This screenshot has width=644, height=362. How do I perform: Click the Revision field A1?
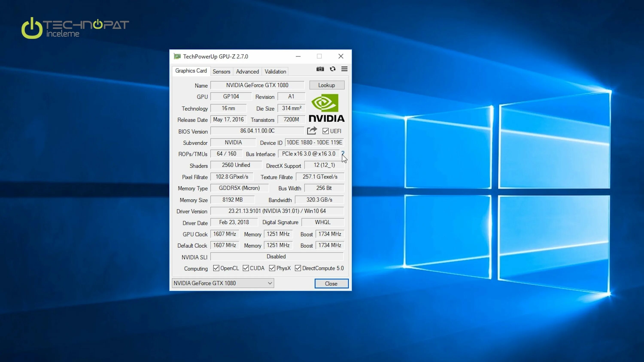click(x=291, y=97)
